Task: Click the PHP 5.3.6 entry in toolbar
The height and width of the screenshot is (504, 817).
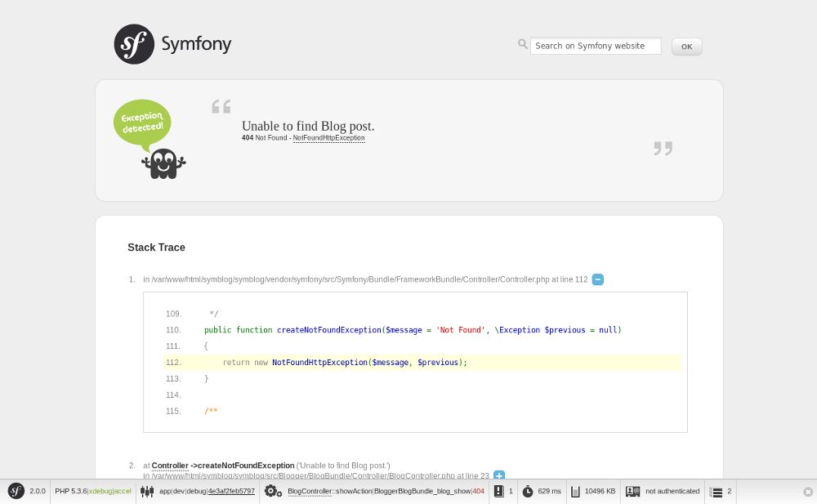Action: (71, 491)
